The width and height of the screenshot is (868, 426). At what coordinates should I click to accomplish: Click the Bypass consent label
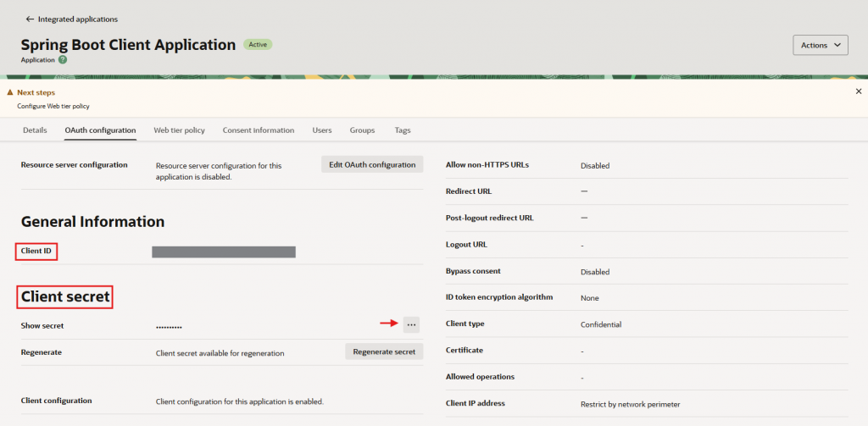point(473,271)
